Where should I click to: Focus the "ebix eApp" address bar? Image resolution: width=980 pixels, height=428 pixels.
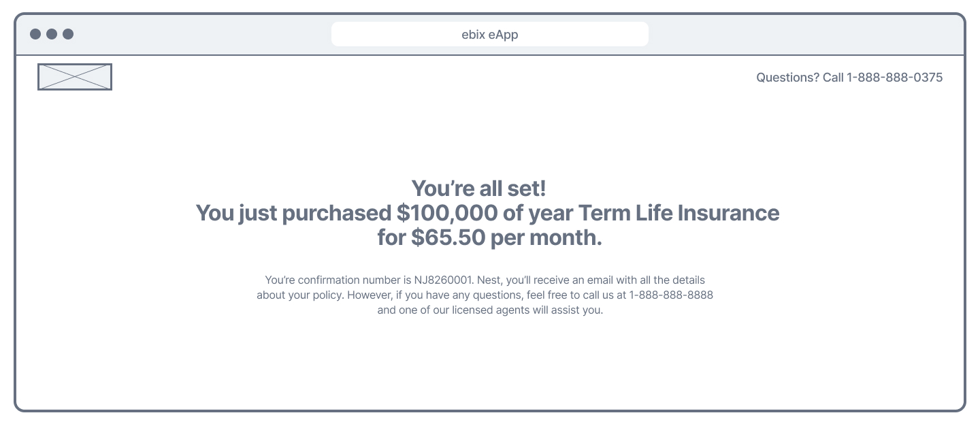point(489,34)
